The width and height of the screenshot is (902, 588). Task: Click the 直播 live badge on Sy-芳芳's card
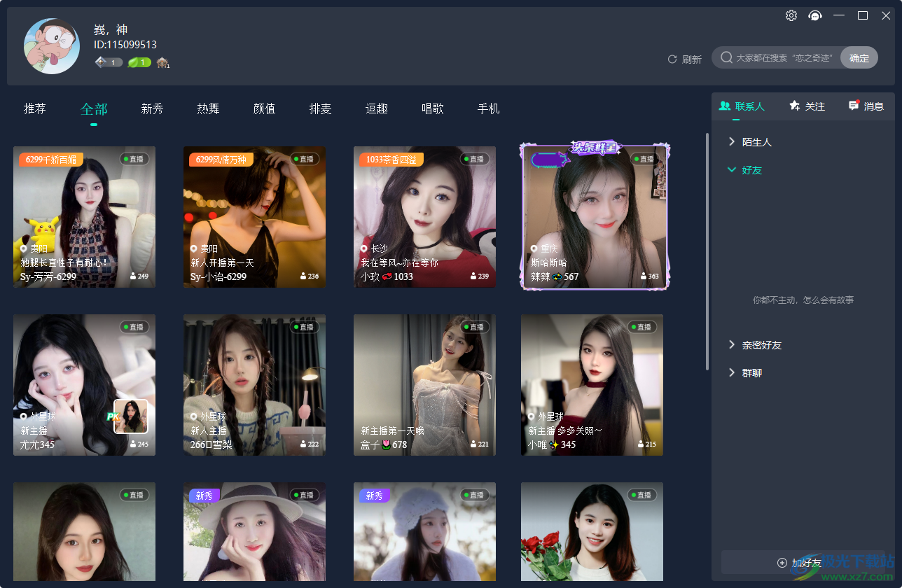(x=134, y=159)
